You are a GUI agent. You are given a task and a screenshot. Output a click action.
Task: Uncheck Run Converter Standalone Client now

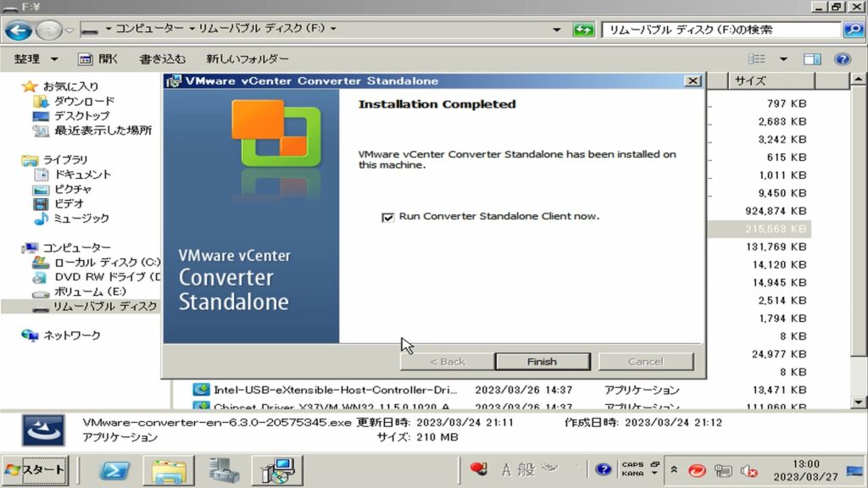tap(387, 217)
